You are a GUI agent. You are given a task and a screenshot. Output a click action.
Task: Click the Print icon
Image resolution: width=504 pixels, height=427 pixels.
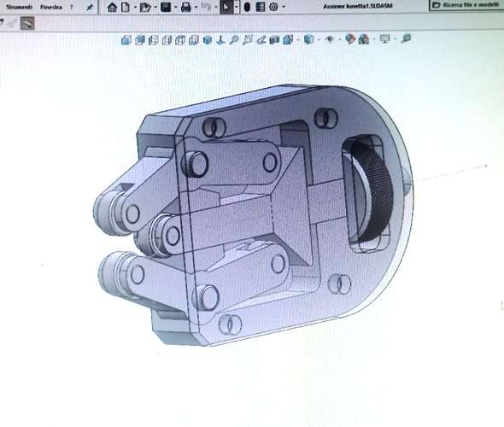coord(186,7)
